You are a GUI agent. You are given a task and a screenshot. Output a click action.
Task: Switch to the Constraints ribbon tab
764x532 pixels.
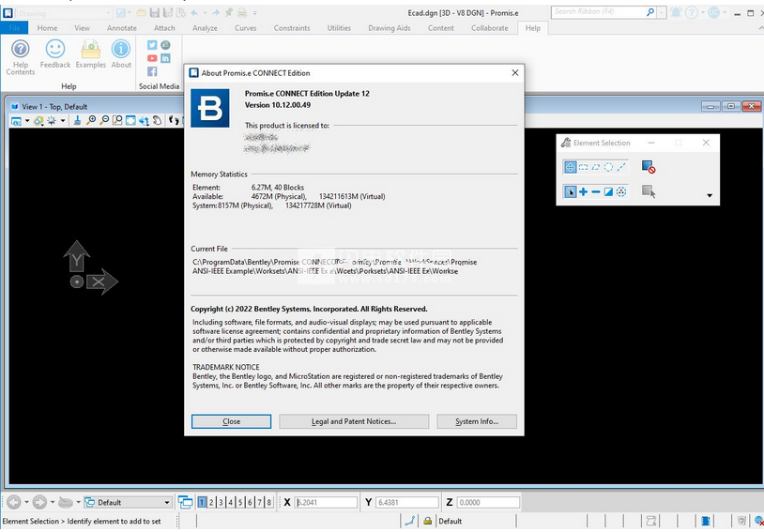[x=292, y=28]
